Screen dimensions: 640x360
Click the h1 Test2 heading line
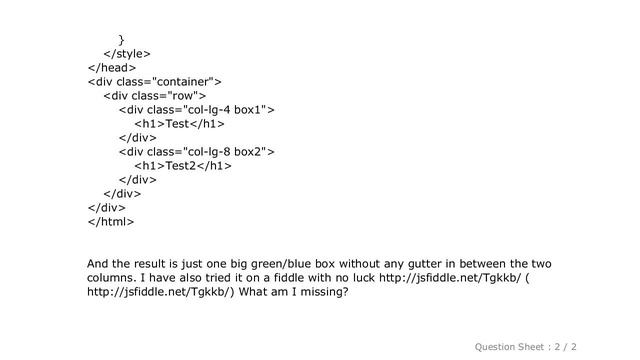pyautogui.click(x=183, y=166)
